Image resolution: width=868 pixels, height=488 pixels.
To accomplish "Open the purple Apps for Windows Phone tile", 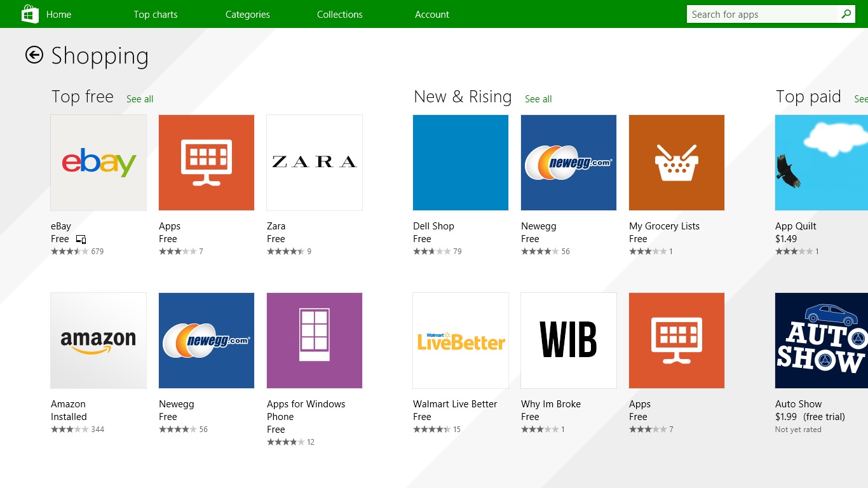I will click(x=315, y=341).
